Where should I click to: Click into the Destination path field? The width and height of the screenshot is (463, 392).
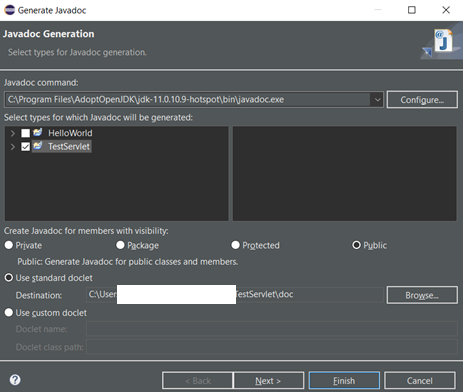pos(235,295)
